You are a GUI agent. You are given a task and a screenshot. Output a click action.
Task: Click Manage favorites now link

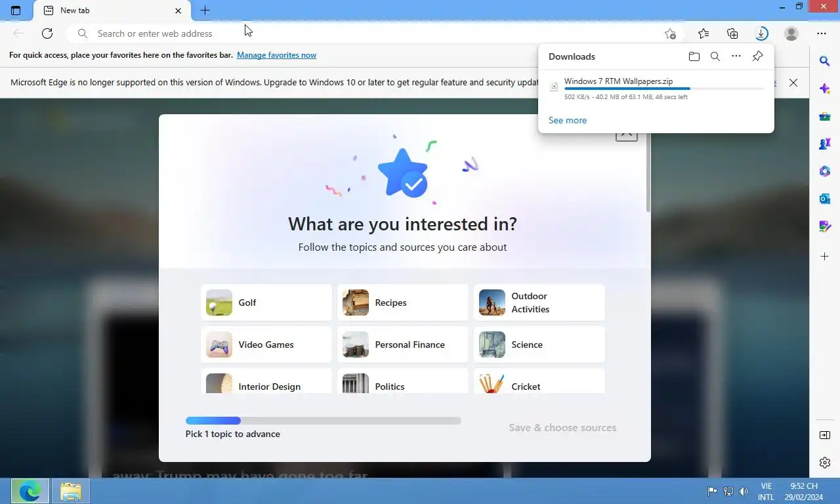tap(276, 55)
